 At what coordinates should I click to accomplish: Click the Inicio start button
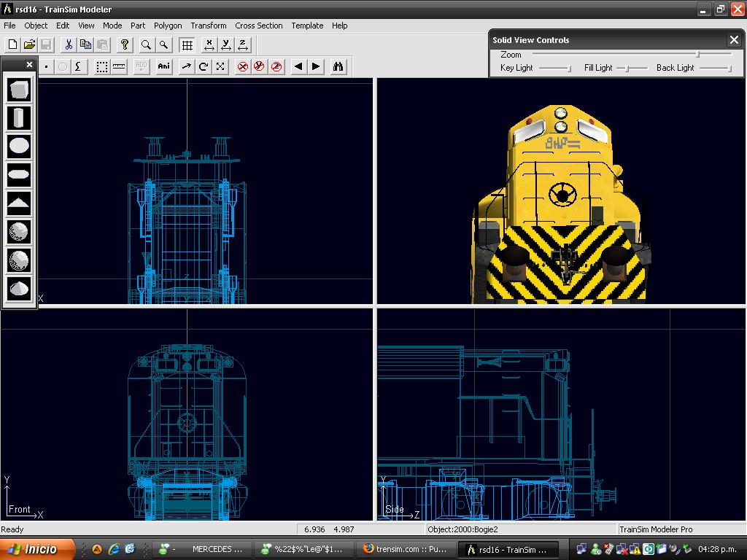coord(38,549)
